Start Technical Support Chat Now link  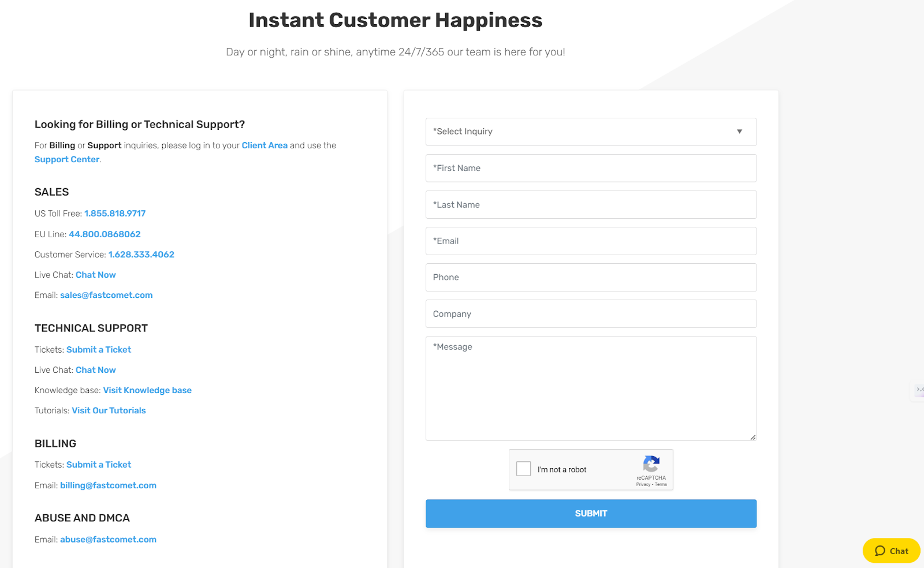click(96, 370)
